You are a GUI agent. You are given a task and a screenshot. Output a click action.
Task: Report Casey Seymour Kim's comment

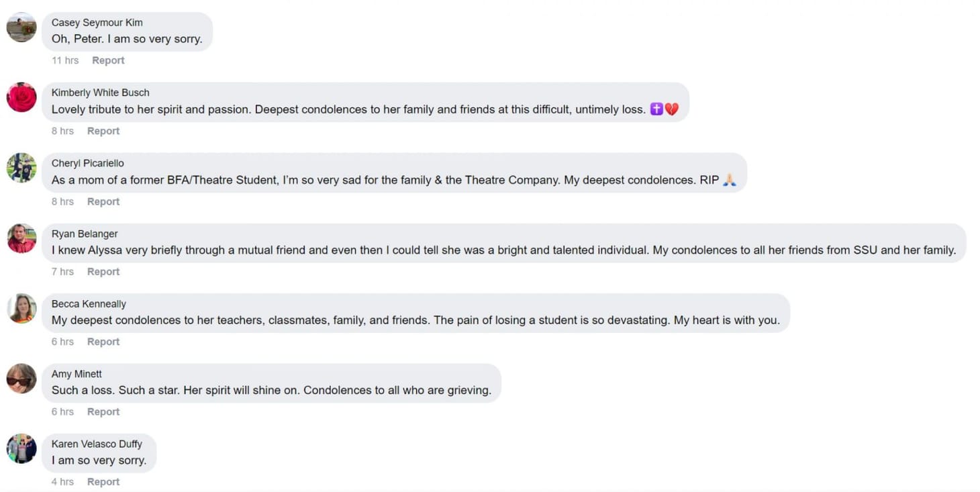pyautogui.click(x=108, y=60)
